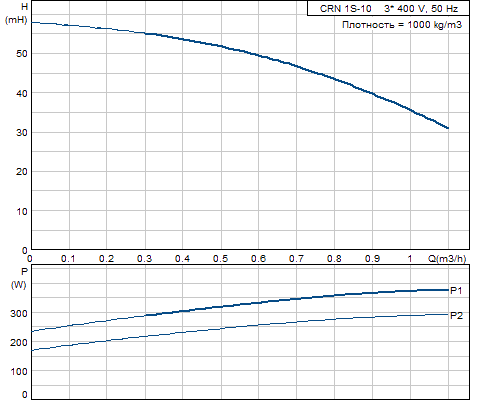Viewport: 500px width, 400px height.
Task: Select the P2 curve label
Action: pyautogui.click(x=456, y=315)
